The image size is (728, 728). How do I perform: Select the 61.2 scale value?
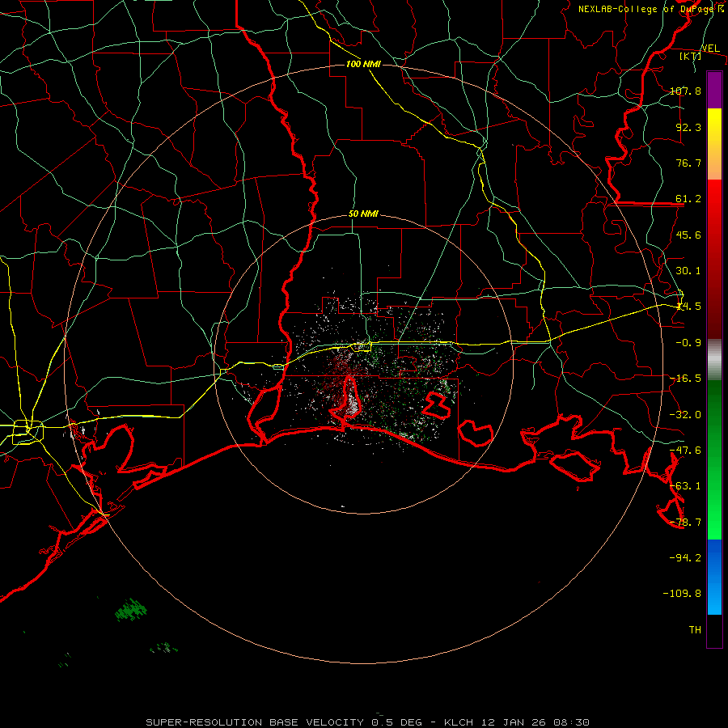point(688,199)
